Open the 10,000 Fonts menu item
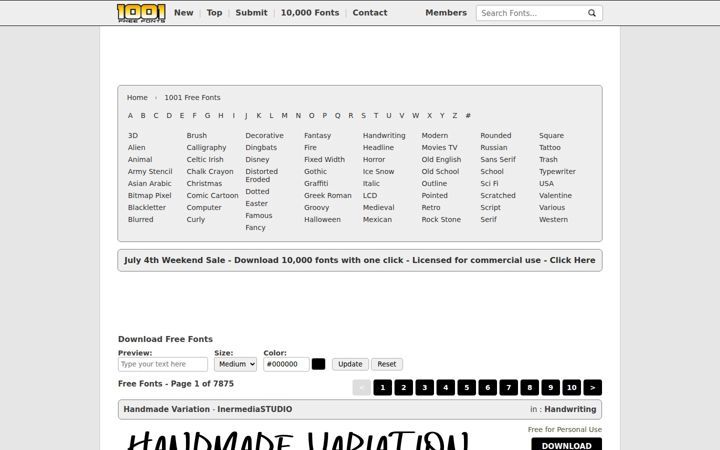 click(310, 13)
